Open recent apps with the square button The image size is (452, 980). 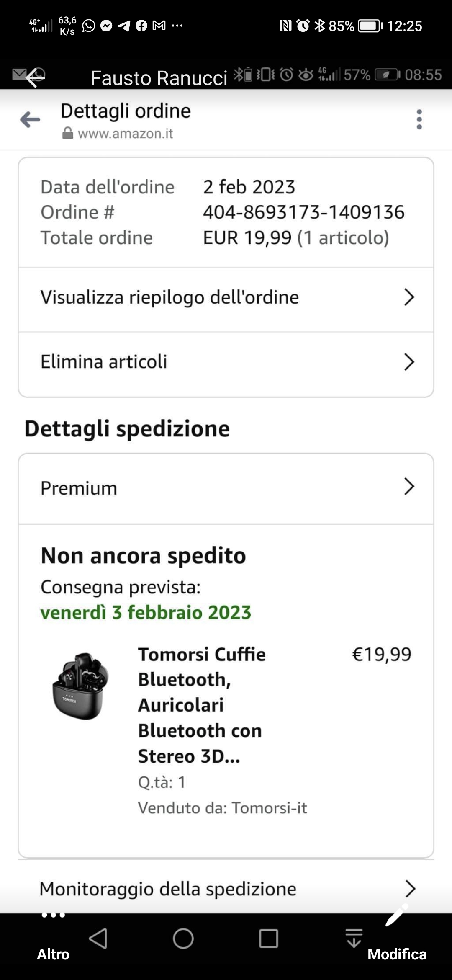[268, 938]
